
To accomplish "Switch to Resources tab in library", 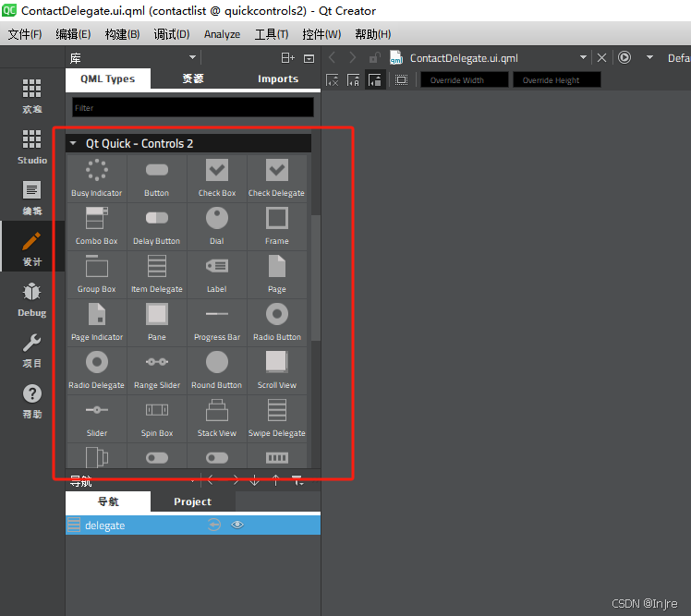I will point(193,79).
